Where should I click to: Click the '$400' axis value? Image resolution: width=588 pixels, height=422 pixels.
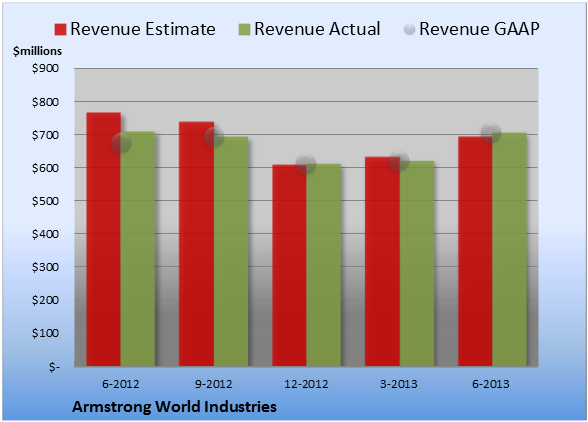click(x=45, y=234)
